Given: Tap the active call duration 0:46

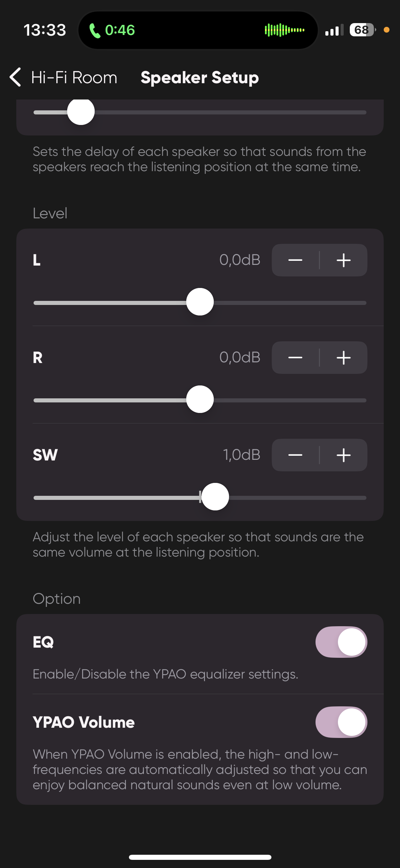Looking at the screenshot, I should tap(120, 30).
